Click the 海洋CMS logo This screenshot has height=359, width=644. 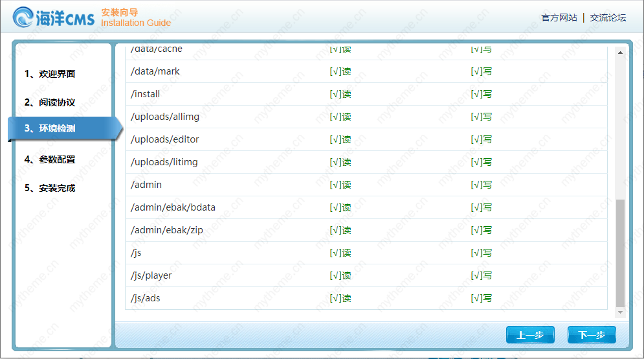(x=53, y=17)
